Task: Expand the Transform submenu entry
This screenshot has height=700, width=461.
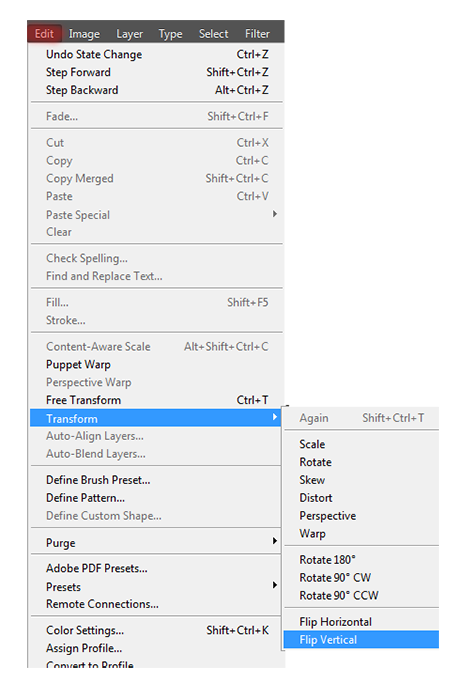Action: (x=155, y=418)
